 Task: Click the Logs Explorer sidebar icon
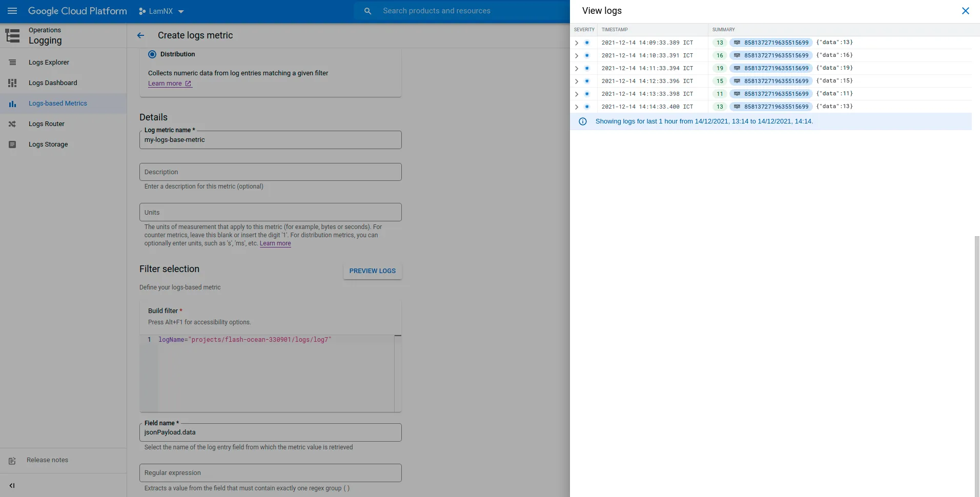pos(12,63)
